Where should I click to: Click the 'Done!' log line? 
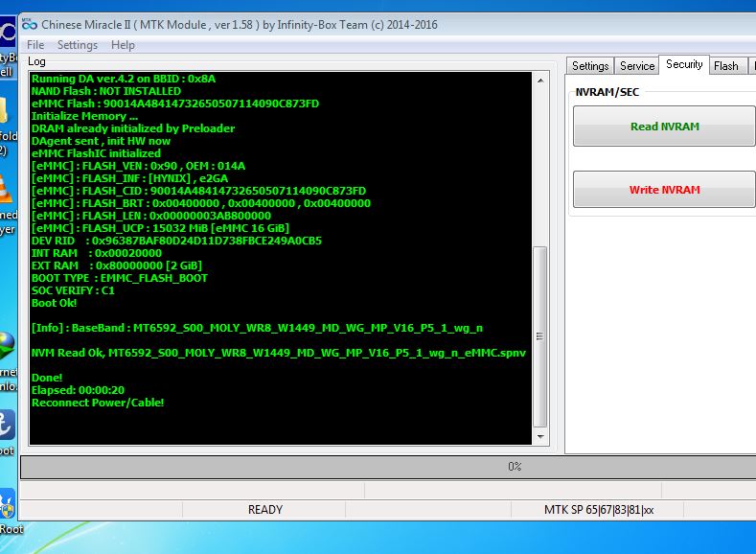pos(47,378)
